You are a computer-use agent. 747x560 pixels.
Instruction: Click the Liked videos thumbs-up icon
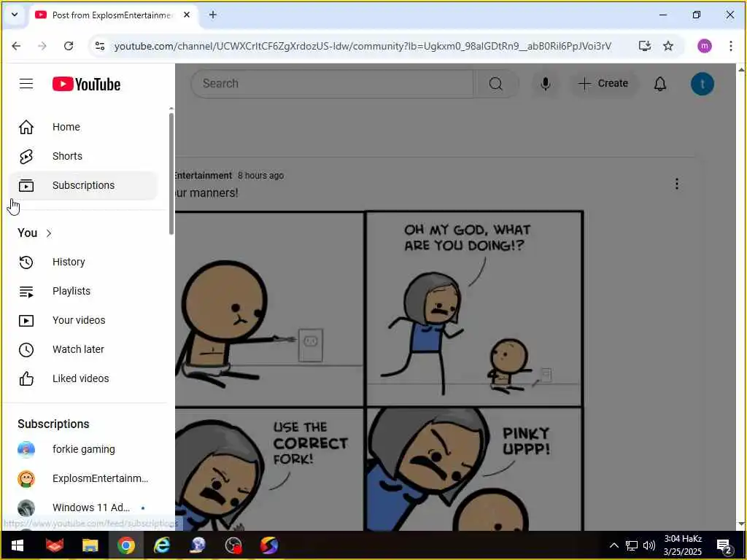[x=26, y=378]
